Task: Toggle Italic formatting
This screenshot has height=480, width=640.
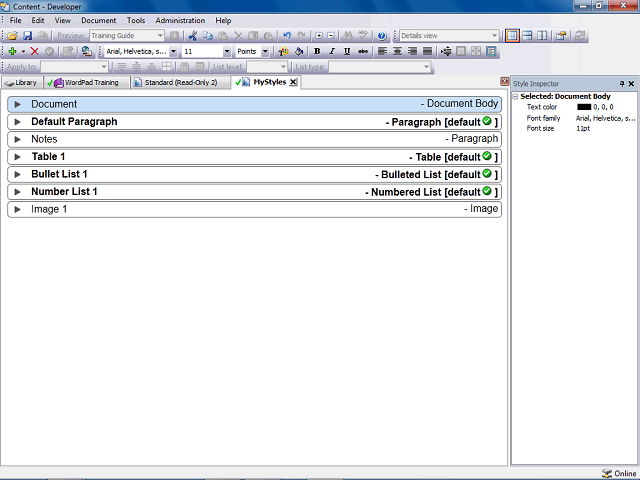Action: (x=332, y=51)
